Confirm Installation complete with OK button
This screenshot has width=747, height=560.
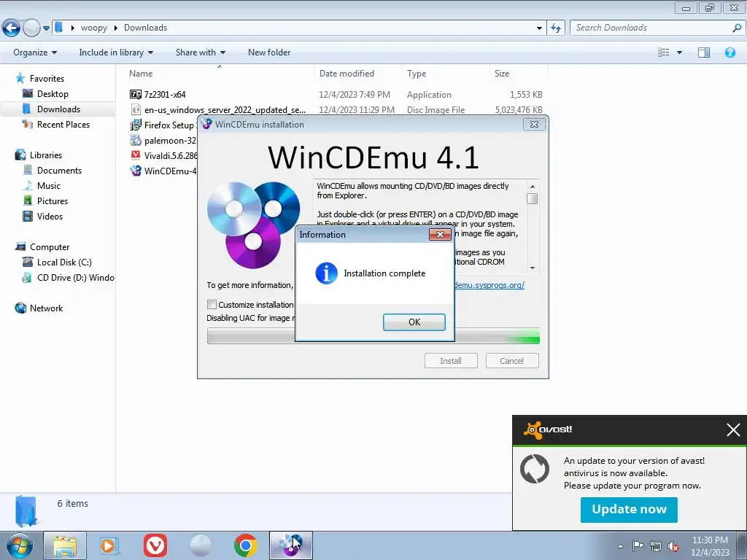pos(414,322)
